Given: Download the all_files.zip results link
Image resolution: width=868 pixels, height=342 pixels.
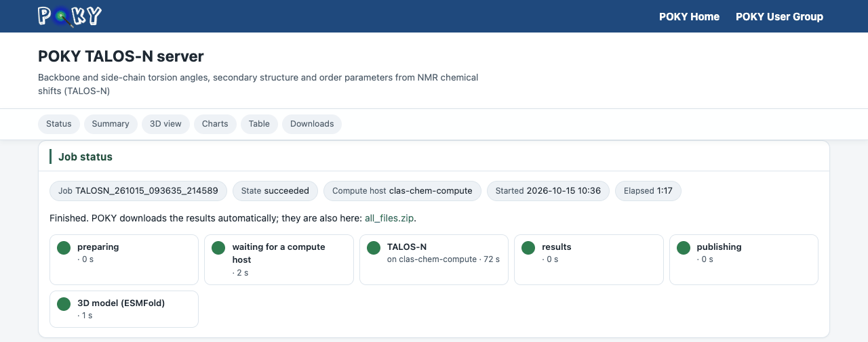Looking at the screenshot, I should 389,218.
